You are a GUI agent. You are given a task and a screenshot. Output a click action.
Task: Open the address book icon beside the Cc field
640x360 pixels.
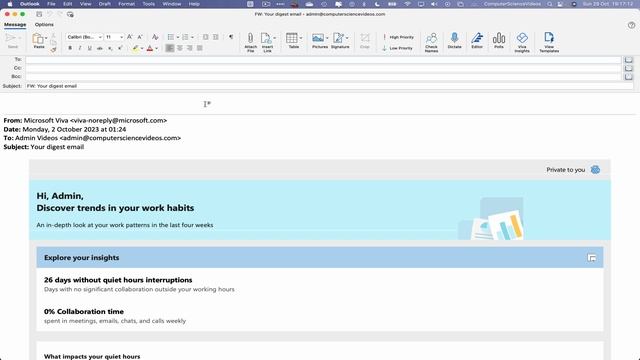(x=629, y=68)
